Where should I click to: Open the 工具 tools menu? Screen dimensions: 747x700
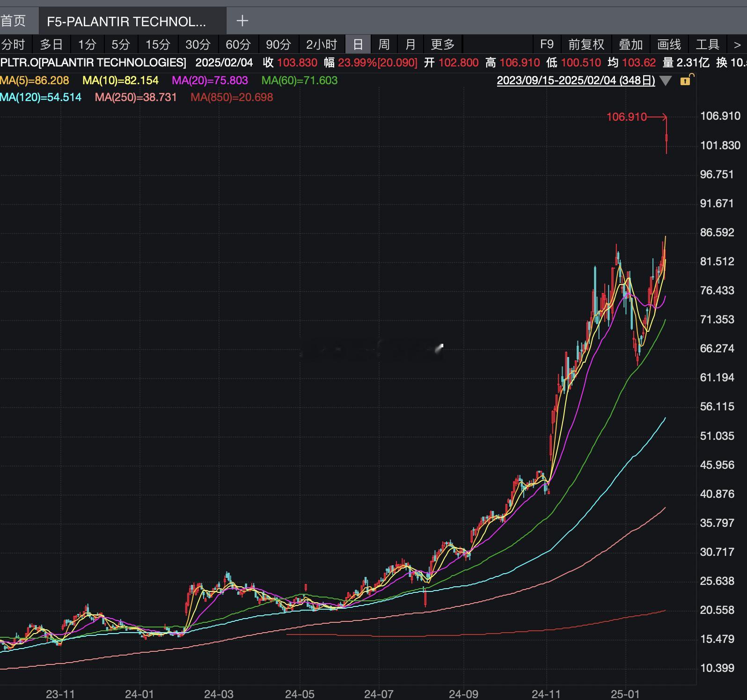tap(707, 44)
